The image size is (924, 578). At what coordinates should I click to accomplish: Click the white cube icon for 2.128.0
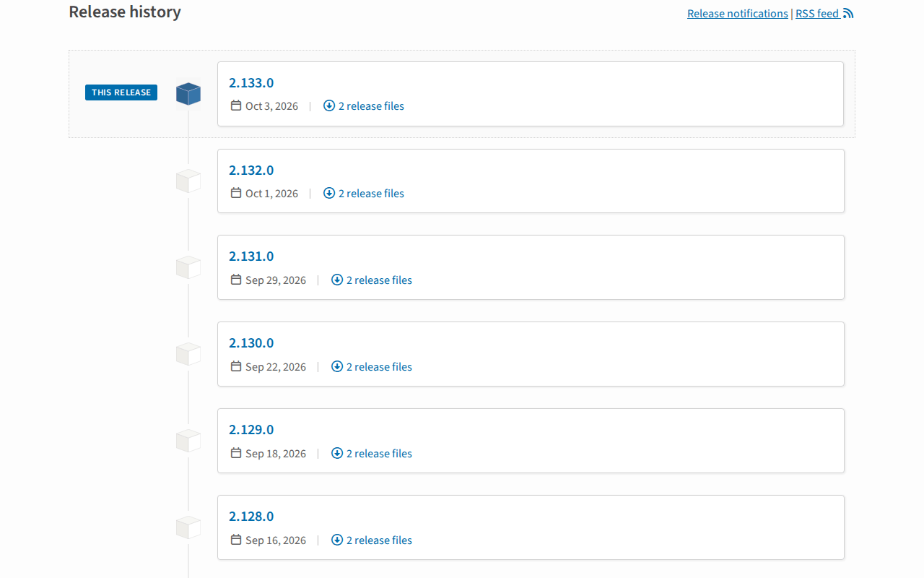(x=188, y=527)
